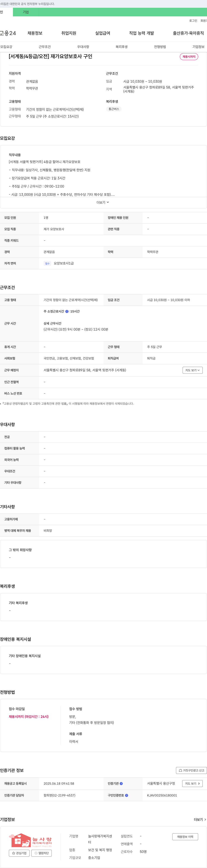Screen dimensions: 207x868
Task: Click 중소기업 company size value
Action: point(94,858)
